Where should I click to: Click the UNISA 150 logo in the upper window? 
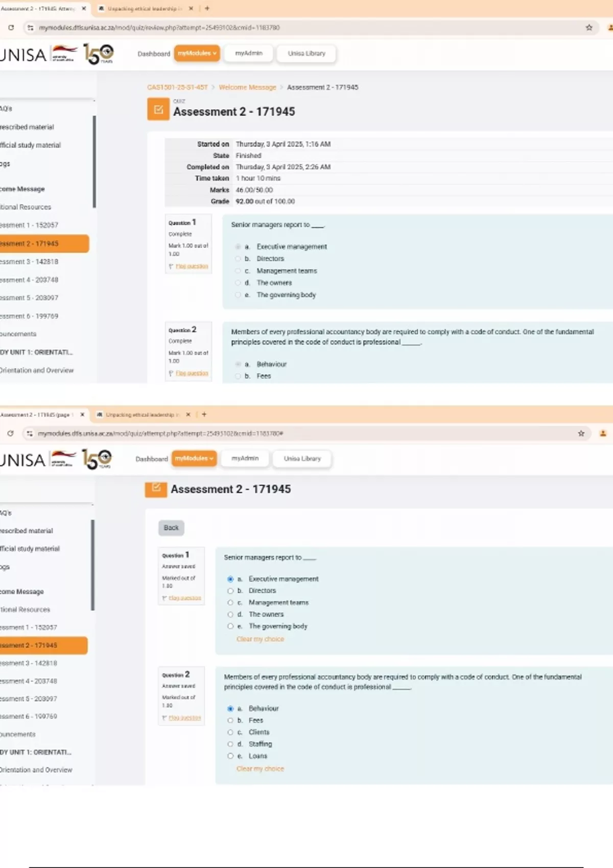click(98, 54)
